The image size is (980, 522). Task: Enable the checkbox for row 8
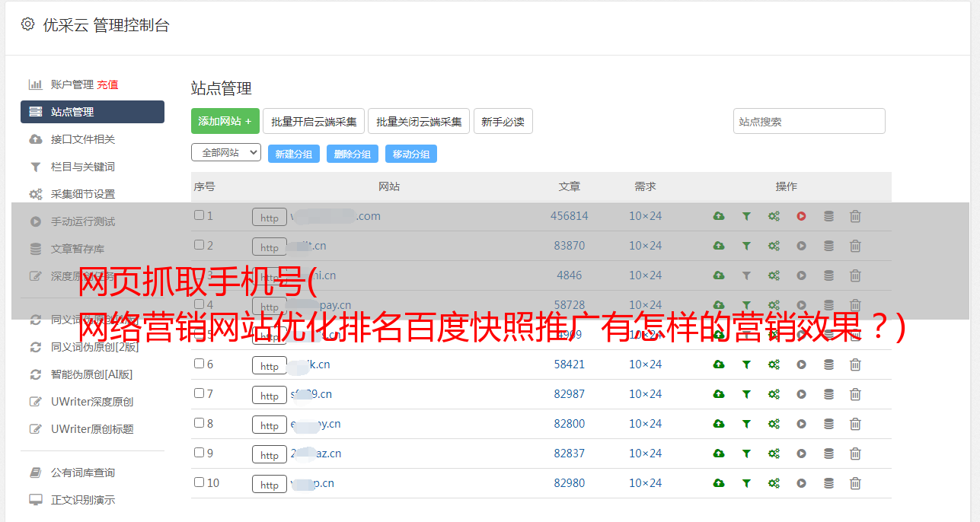199,423
